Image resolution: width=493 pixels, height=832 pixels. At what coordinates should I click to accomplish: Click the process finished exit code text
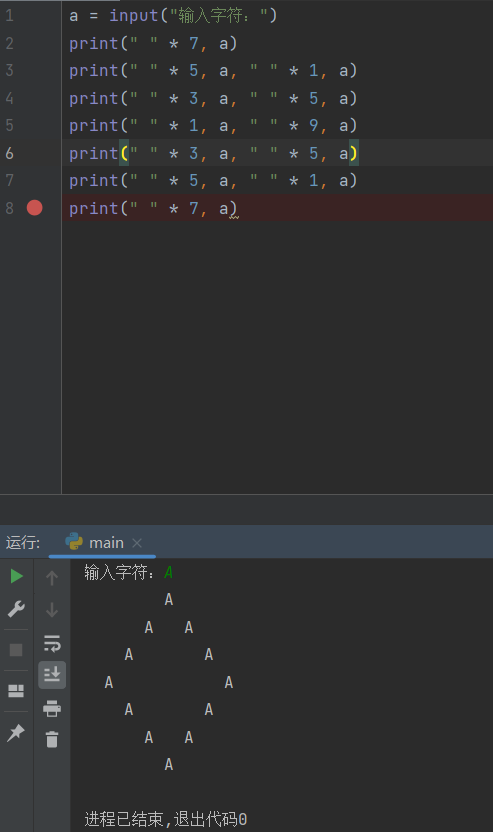click(x=165, y=819)
